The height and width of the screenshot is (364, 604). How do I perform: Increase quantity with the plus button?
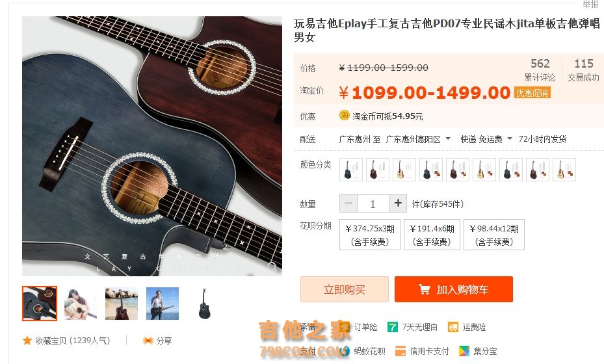click(x=398, y=203)
